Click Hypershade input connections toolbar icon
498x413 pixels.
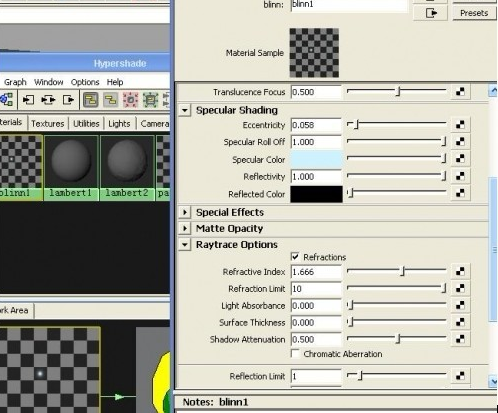[28, 100]
